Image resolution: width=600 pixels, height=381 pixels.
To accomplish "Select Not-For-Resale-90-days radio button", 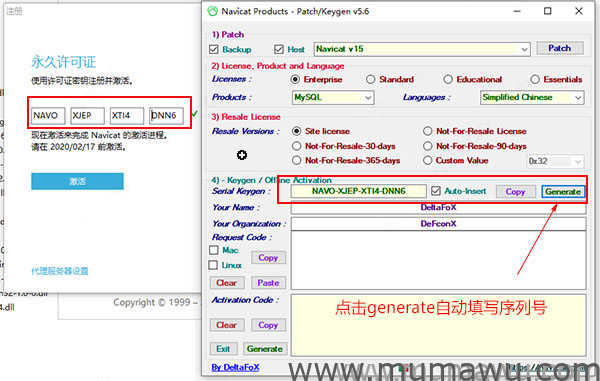I will point(428,146).
